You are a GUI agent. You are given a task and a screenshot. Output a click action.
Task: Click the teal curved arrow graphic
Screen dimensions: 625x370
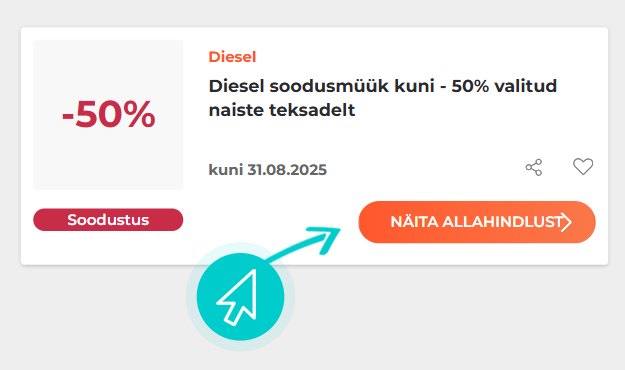[305, 243]
